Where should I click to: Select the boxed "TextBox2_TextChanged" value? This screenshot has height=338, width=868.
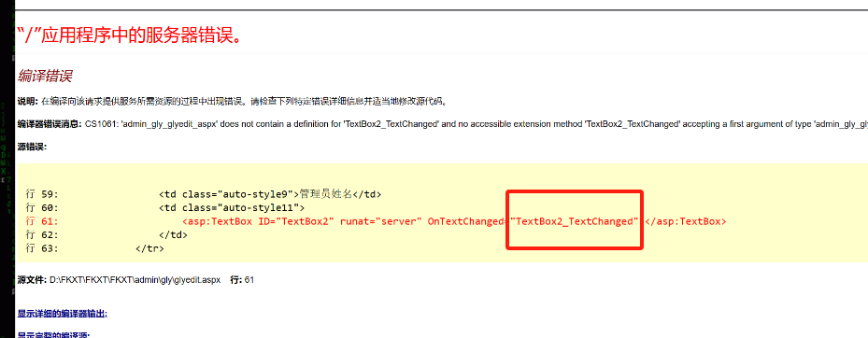[x=576, y=221]
